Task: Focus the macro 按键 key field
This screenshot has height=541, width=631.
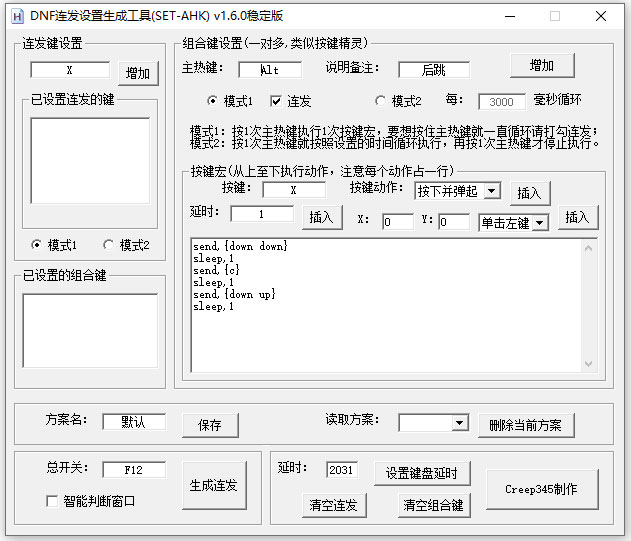Action: pyautogui.click(x=294, y=190)
